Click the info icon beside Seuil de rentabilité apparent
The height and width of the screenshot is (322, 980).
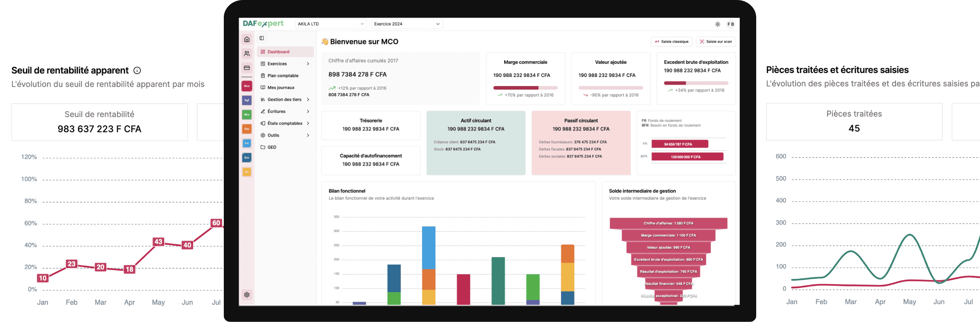[137, 71]
